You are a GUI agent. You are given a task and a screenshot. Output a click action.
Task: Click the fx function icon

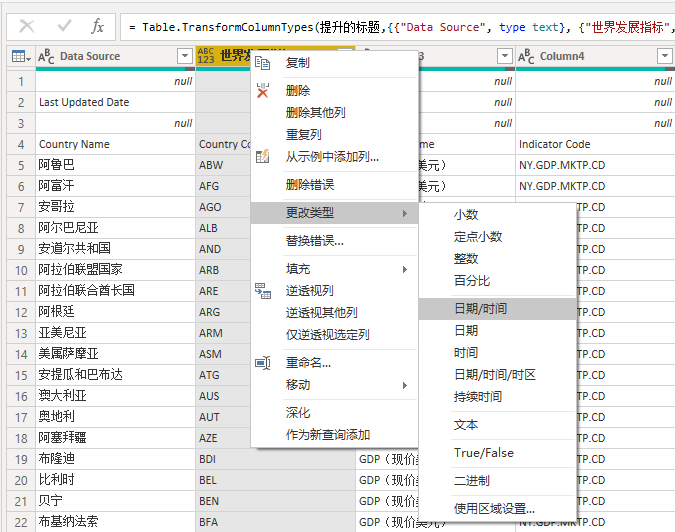click(x=97, y=27)
